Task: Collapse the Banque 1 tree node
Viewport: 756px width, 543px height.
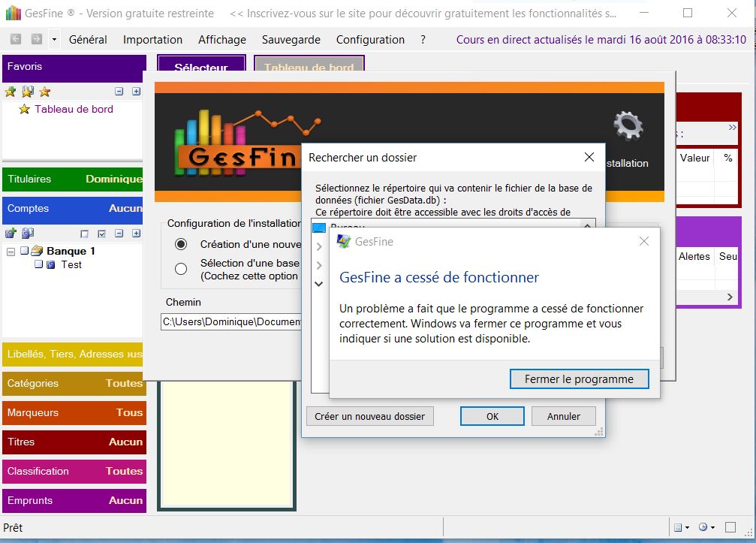Action: pos(11,251)
